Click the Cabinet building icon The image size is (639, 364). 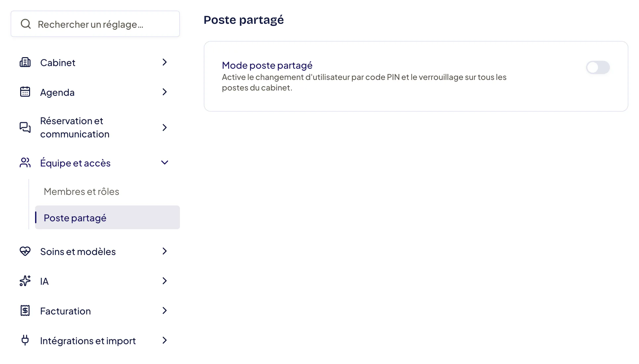click(x=25, y=62)
